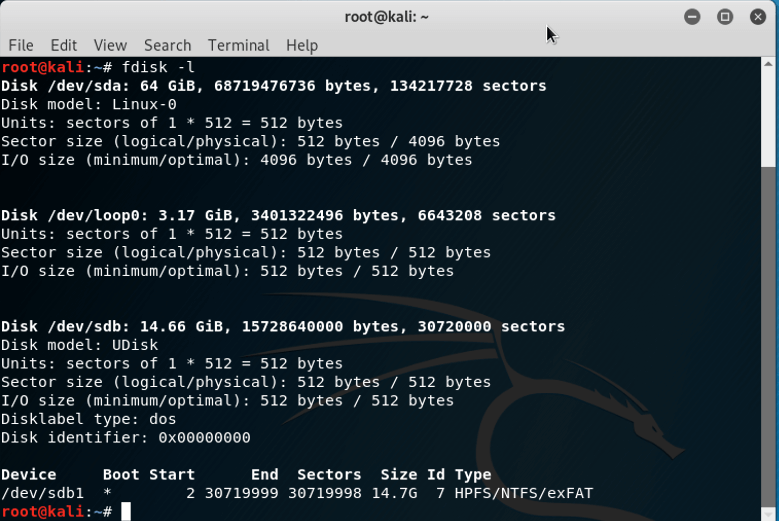Click the Disk /dev/sdb heading line
Image resolution: width=779 pixels, height=521 pixels.
pos(283,326)
